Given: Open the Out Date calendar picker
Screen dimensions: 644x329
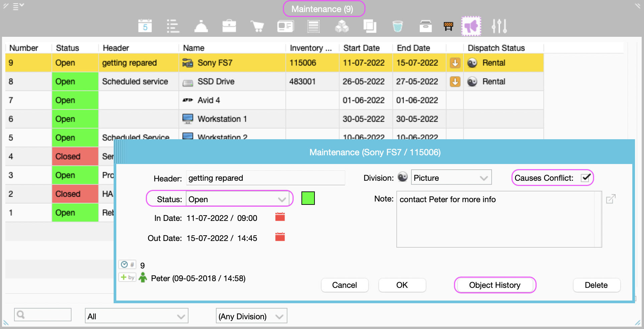Looking at the screenshot, I should (280, 237).
